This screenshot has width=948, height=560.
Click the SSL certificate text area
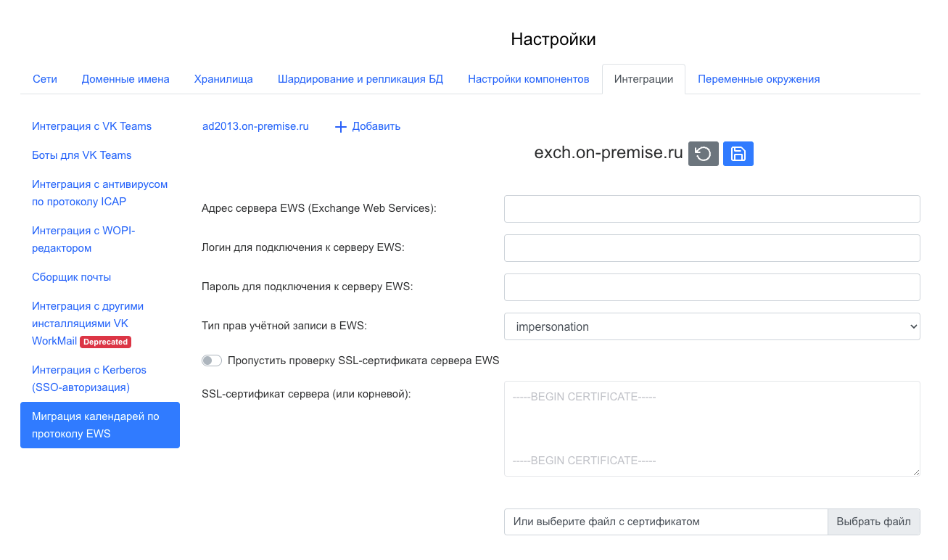712,429
